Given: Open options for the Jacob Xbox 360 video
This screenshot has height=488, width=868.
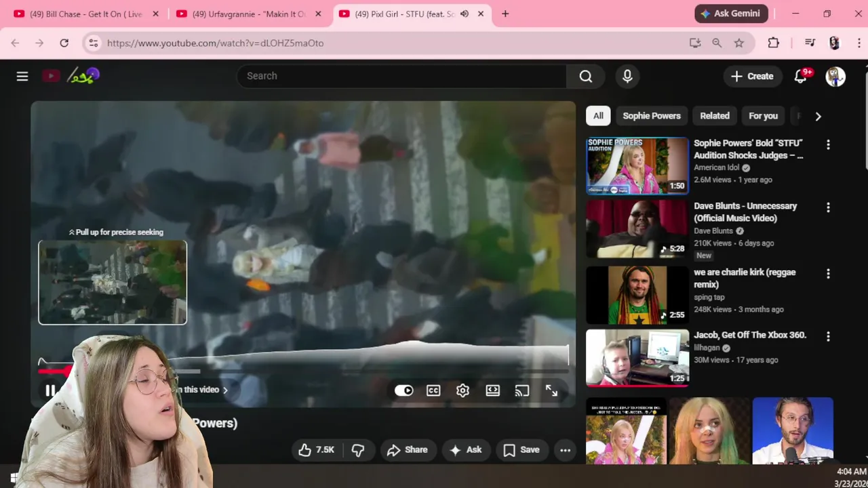Looking at the screenshot, I should 828,336.
